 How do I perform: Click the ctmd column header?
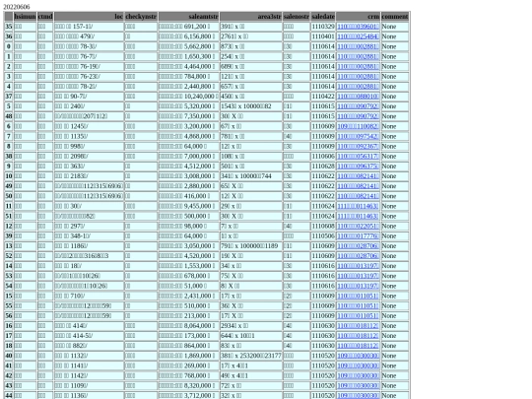tap(45, 17)
